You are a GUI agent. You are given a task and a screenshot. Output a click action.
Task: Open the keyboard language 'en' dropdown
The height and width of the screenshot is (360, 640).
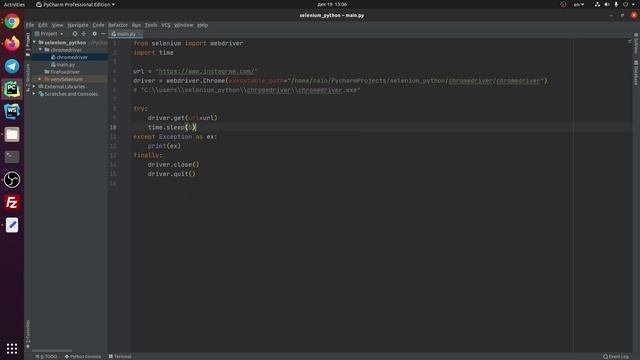(579, 4)
